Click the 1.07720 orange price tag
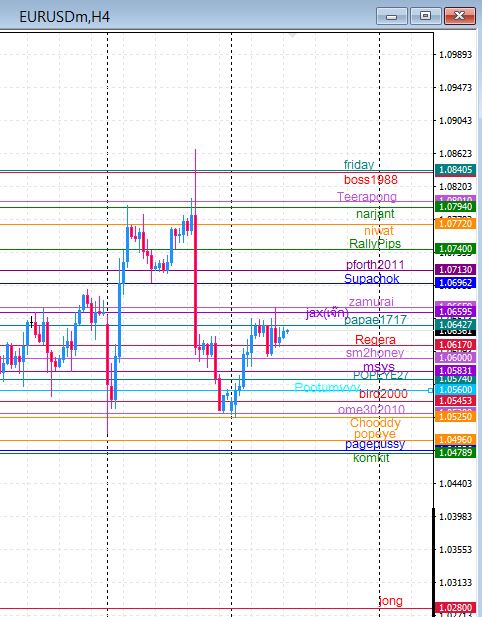The height and width of the screenshot is (617, 482). pyautogui.click(x=455, y=224)
